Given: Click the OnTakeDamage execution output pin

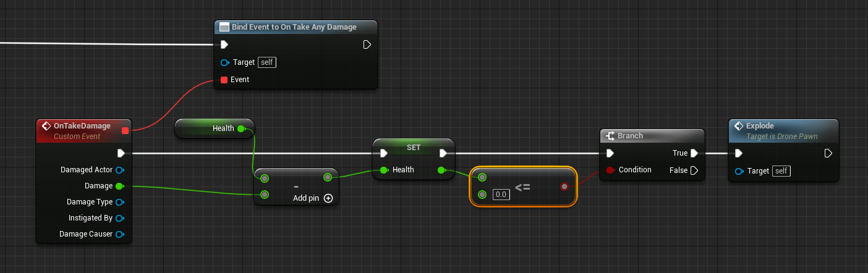Looking at the screenshot, I should coord(121,153).
